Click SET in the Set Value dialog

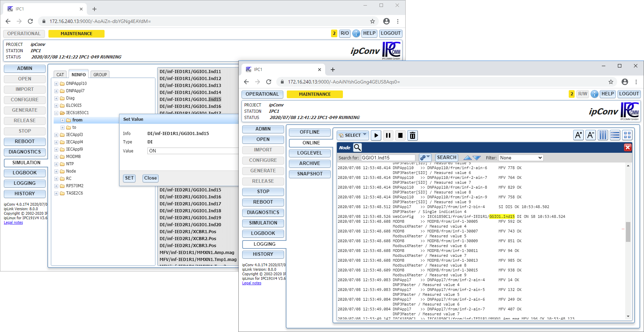(129, 178)
